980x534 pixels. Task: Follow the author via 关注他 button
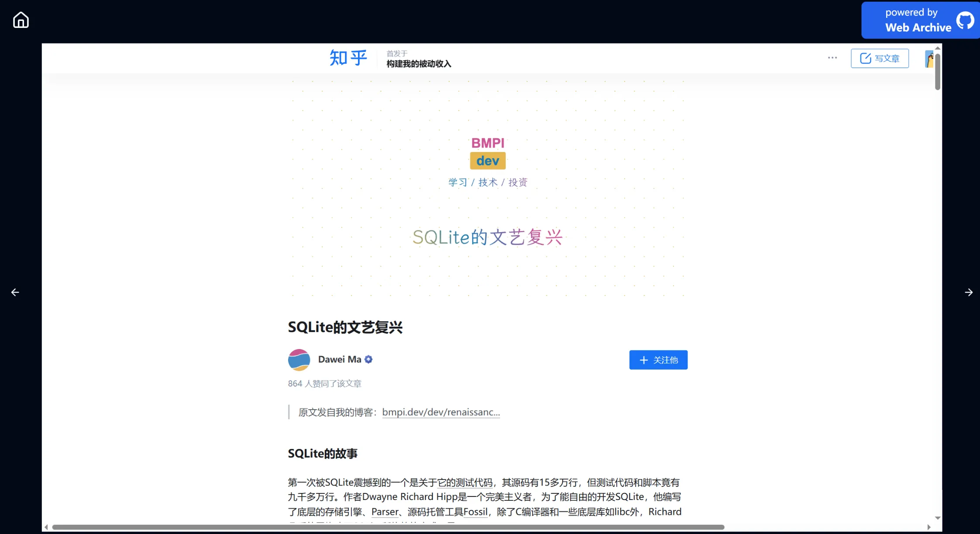658,359
